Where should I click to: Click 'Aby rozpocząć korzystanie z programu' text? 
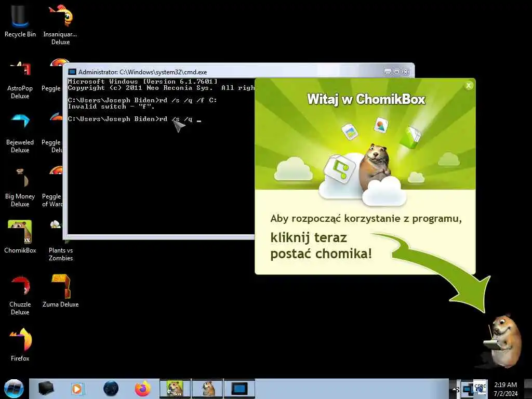(366, 219)
